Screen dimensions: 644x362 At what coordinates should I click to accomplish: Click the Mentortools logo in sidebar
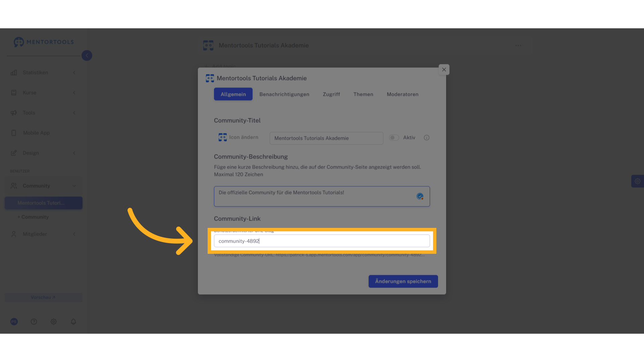tap(44, 42)
